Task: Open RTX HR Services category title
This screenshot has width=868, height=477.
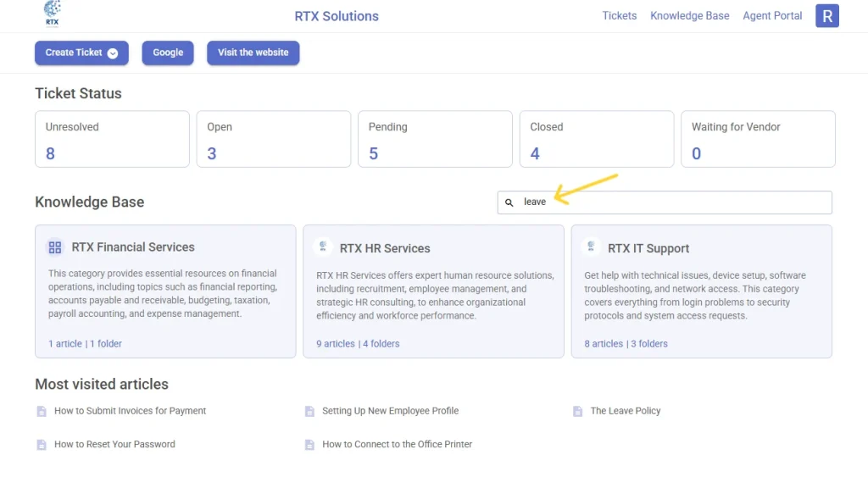Action: (x=385, y=248)
